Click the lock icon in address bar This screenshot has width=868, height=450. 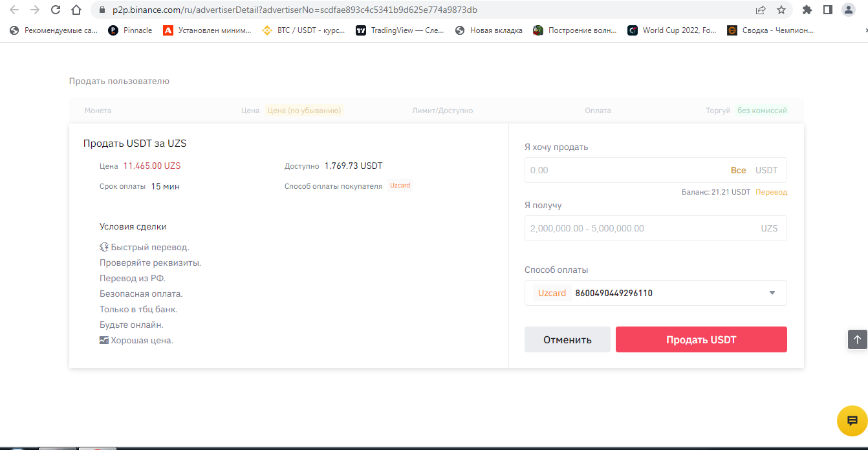(102, 10)
